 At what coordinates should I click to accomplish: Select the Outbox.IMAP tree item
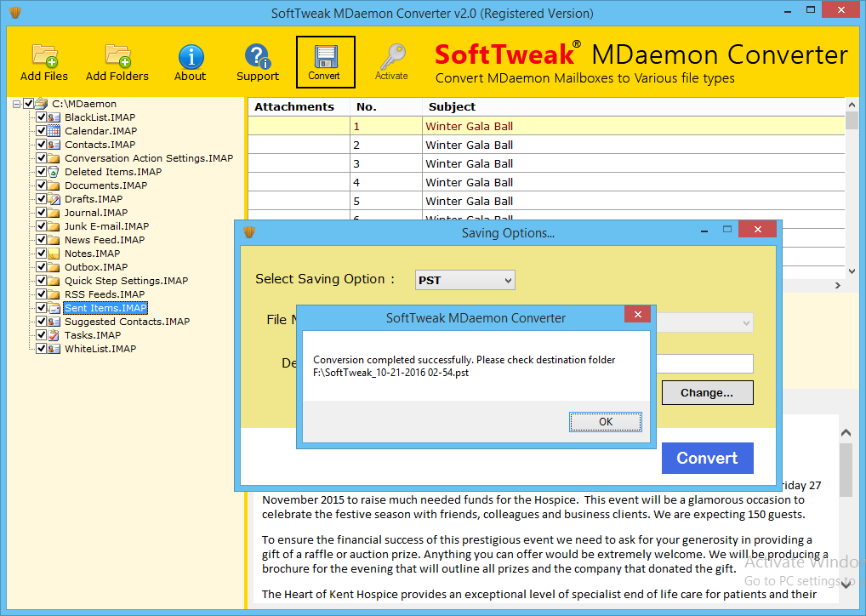[x=96, y=267]
